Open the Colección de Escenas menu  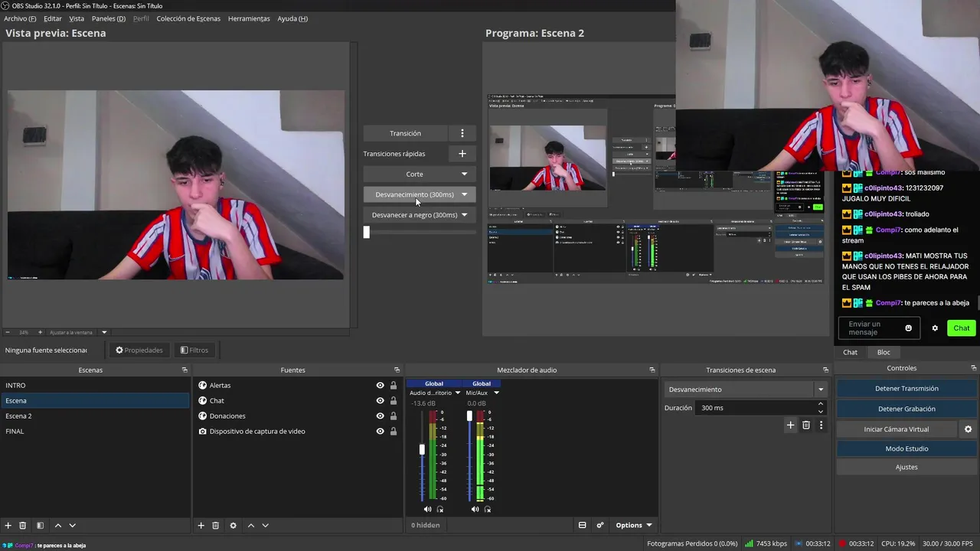(188, 18)
